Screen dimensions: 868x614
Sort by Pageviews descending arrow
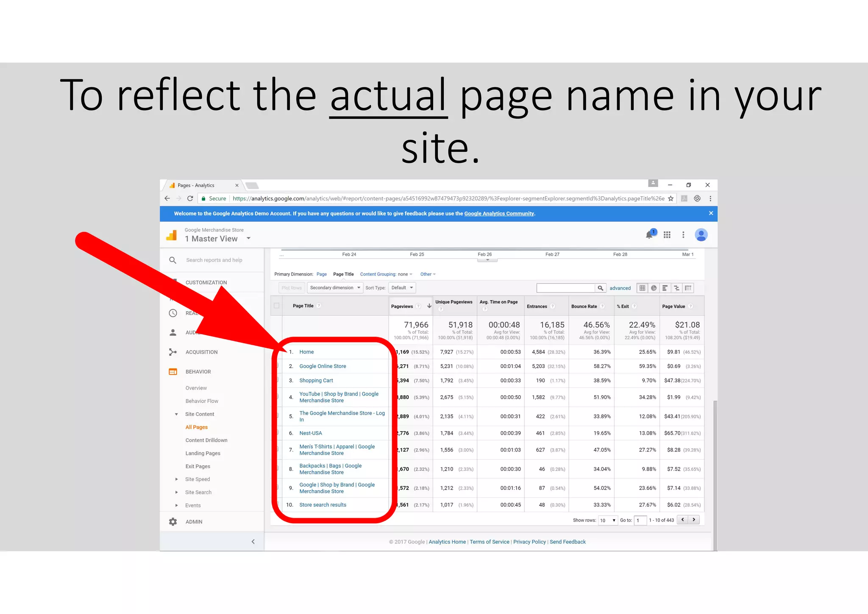(429, 306)
